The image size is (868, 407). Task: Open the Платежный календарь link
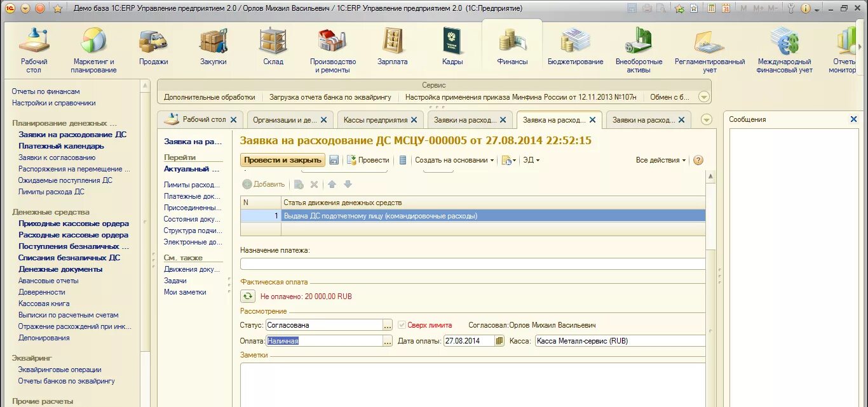(61, 146)
